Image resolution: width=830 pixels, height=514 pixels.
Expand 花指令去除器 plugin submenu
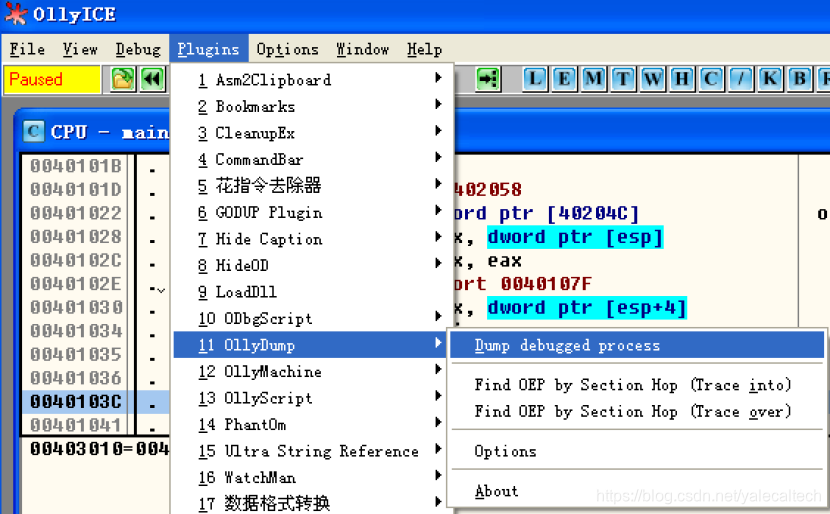(x=313, y=186)
